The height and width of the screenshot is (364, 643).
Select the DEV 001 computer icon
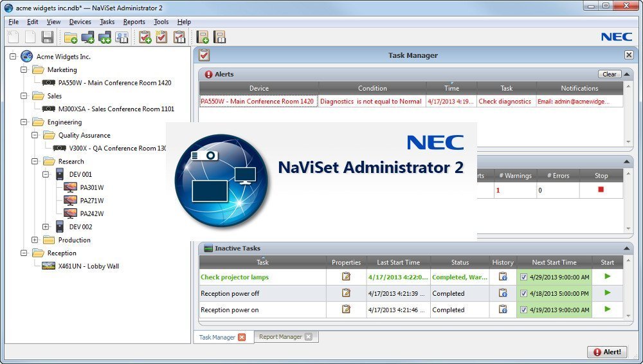[60, 174]
